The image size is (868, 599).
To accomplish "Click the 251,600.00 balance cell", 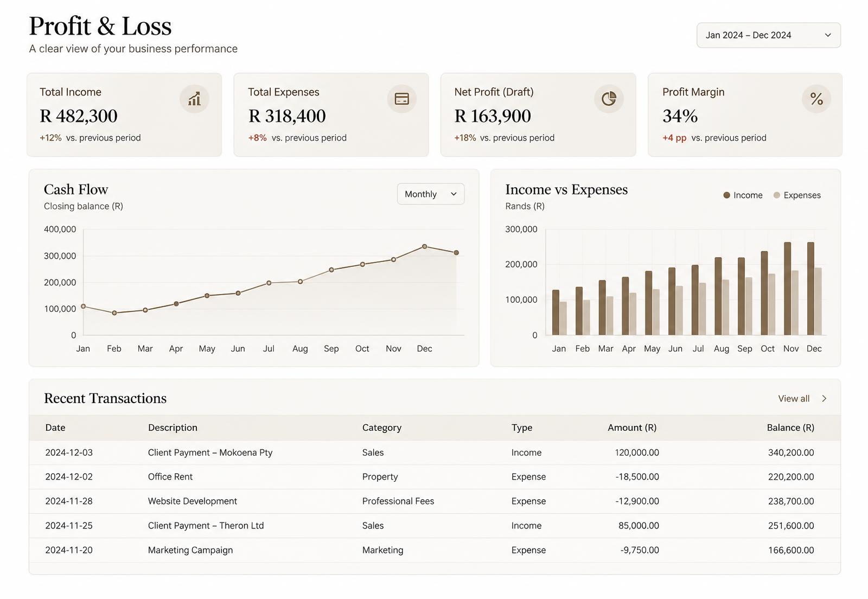I will point(791,526).
